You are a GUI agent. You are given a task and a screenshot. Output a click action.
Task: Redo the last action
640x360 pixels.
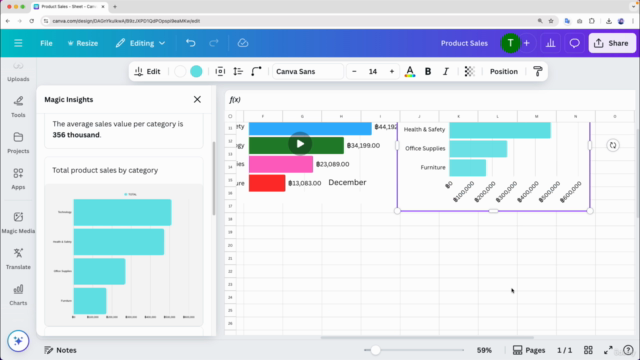pos(213,43)
